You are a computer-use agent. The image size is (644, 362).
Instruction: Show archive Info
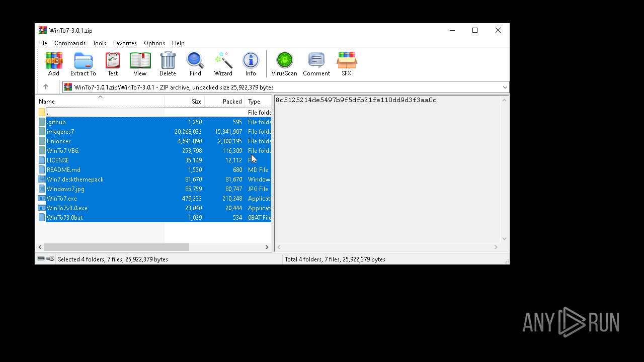point(251,60)
